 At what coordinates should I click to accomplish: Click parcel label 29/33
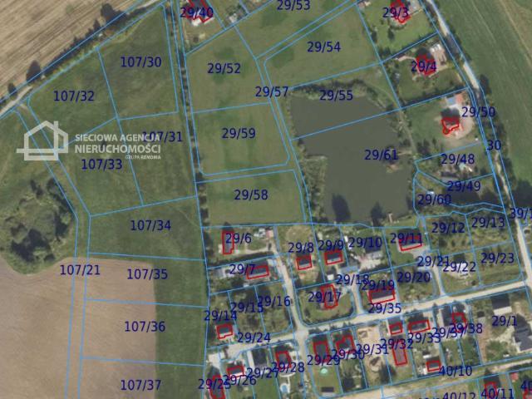pyautogui.click(x=424, y=337)
